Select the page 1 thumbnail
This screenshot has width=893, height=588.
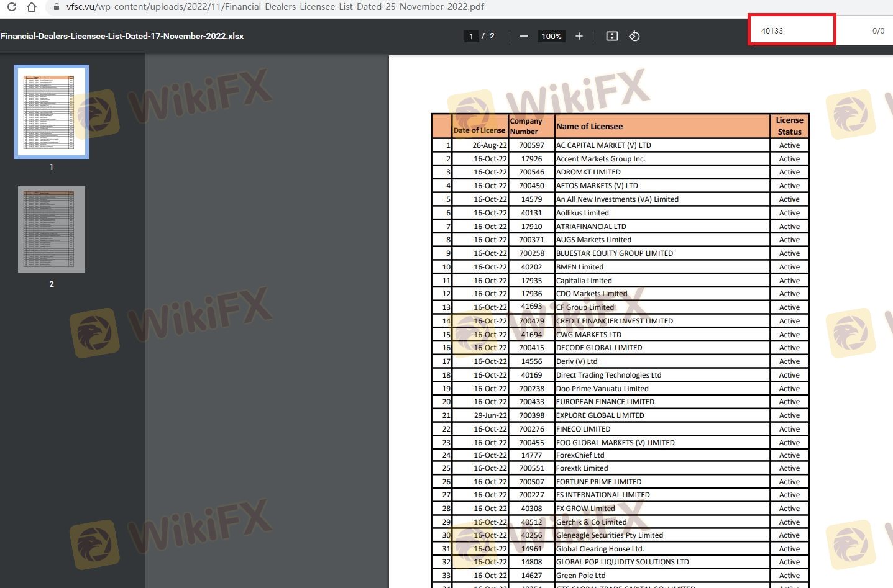click(52, 112)
